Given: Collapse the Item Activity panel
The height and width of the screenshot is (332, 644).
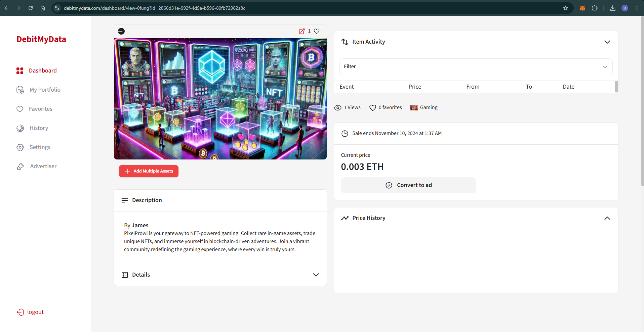Looking at the screenshot, I should (x=607, y=42).
